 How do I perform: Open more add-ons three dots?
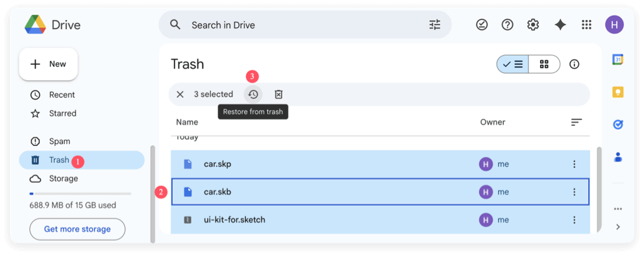tap(618, 208)
